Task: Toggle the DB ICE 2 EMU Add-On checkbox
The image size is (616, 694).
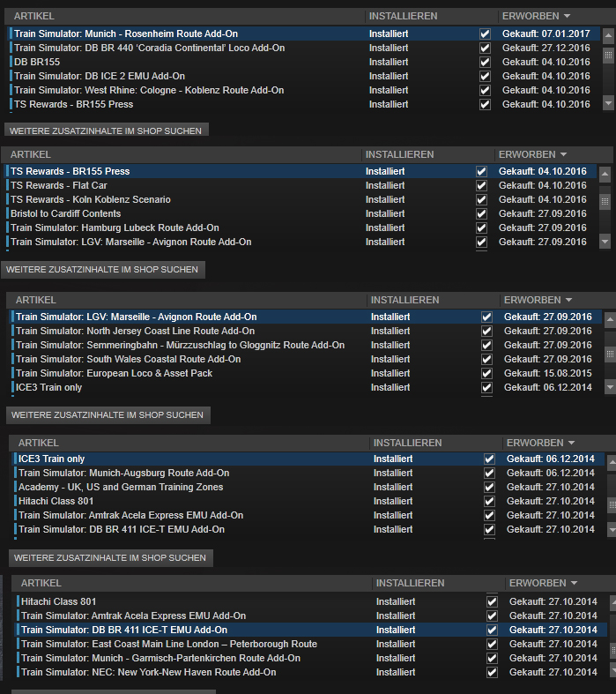Action: 485,76
